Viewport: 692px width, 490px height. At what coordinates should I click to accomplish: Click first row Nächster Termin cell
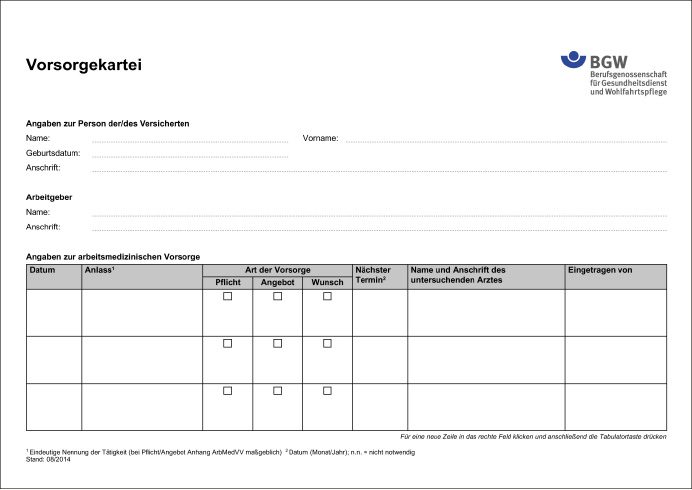coord(380,312)
